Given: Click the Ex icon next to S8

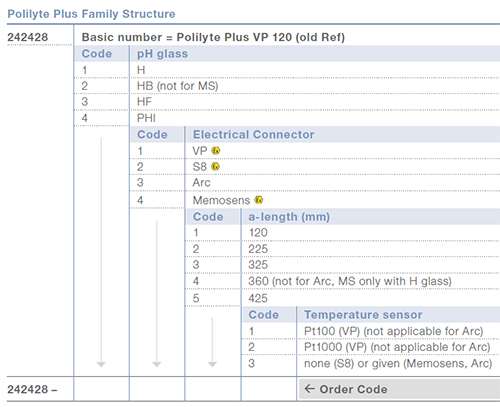Looking at the screenshot, I should pos(215,166).
